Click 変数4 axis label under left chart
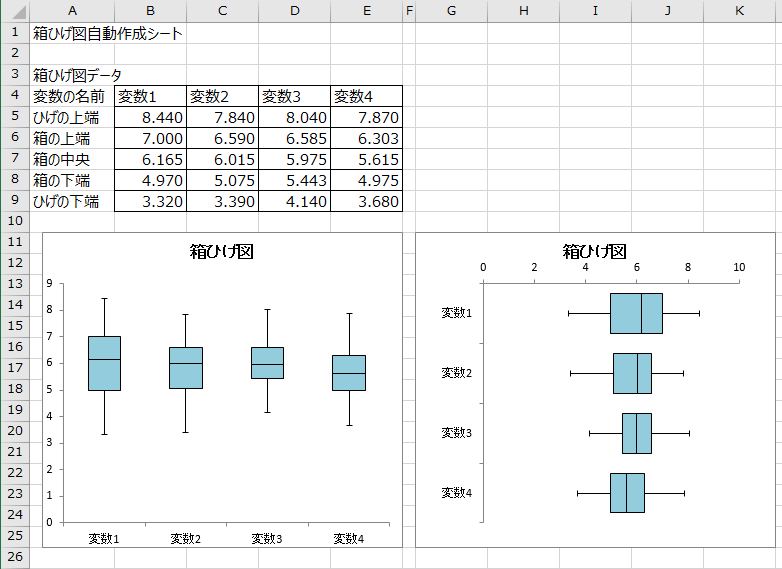The image size is (782, 569). click(x=349, y=539)
